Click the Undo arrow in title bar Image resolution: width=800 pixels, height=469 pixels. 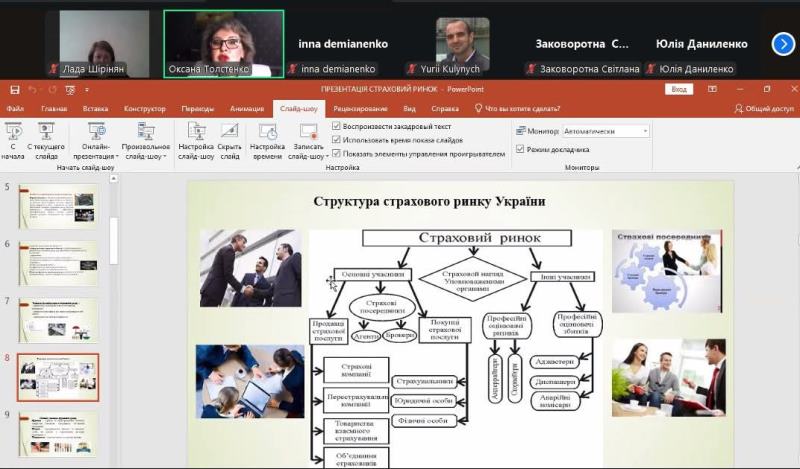click(32, 90)
